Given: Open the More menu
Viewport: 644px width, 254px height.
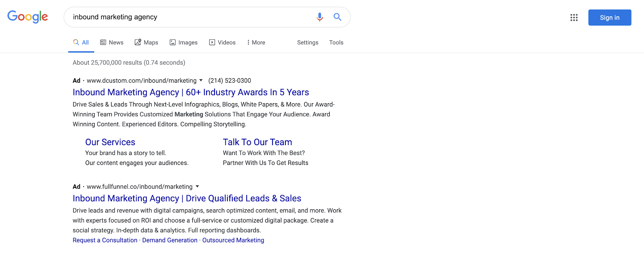Looking at the screenshot, I should point(256,42).
